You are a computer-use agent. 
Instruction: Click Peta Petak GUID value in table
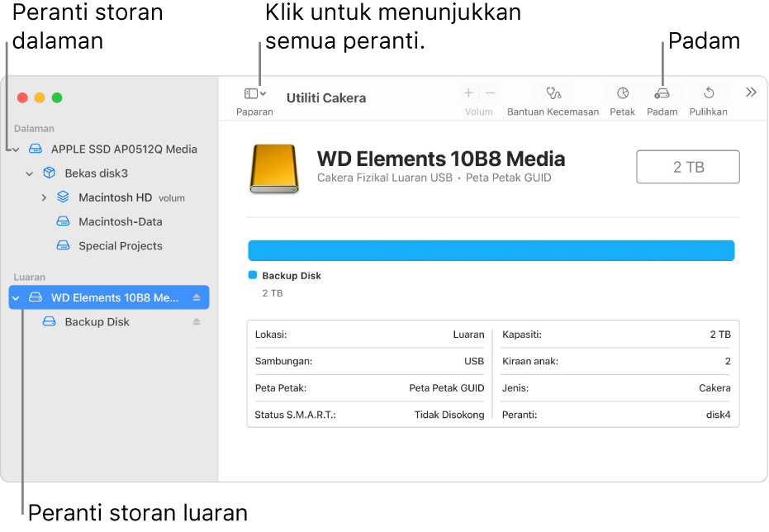click(446, 387)
